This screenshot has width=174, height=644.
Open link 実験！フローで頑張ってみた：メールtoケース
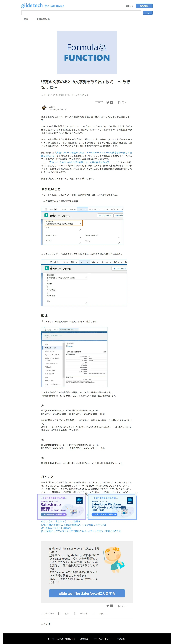86,154
